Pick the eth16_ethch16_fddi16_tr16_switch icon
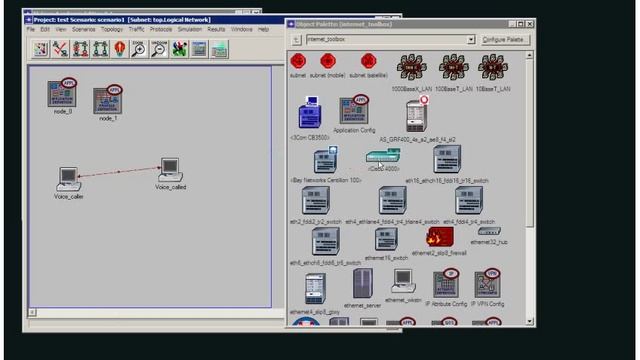This screenshot has height=360, width=640. pyautogui.click(x=447, y=159)
